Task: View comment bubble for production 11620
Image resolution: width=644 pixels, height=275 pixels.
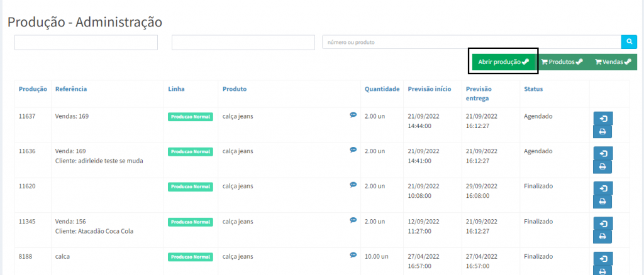Action: click(353, 185)
